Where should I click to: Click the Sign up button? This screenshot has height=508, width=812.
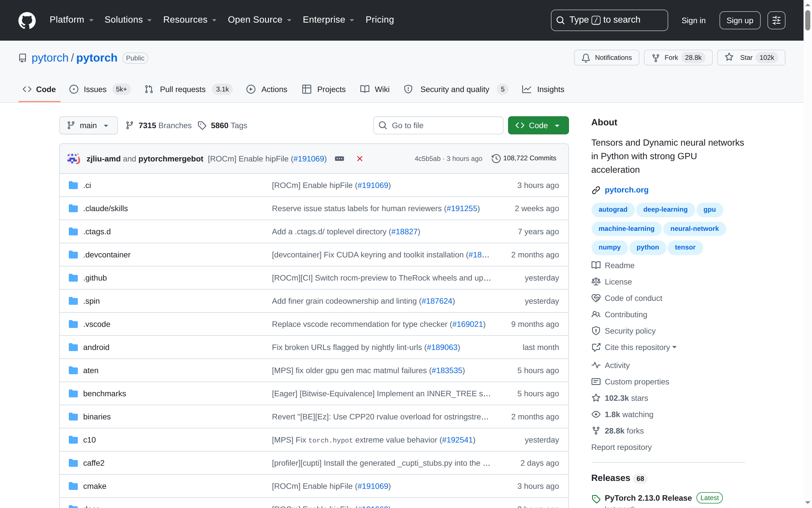tap(740, 21)
